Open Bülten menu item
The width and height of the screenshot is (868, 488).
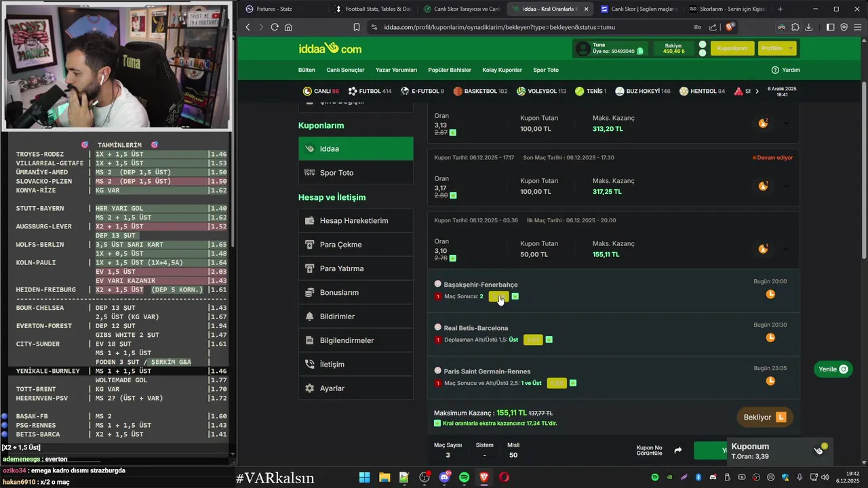307,70
